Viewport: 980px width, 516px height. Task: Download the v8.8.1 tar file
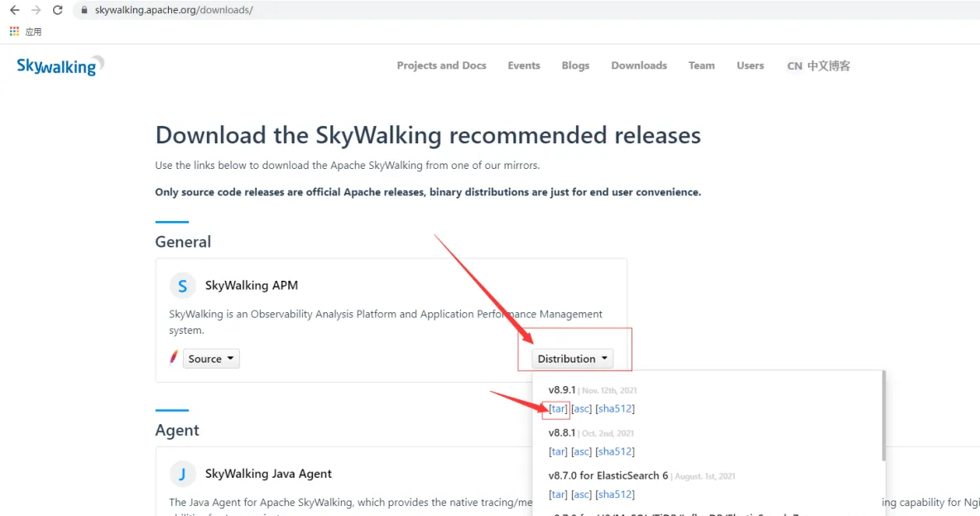coord(558,451)
